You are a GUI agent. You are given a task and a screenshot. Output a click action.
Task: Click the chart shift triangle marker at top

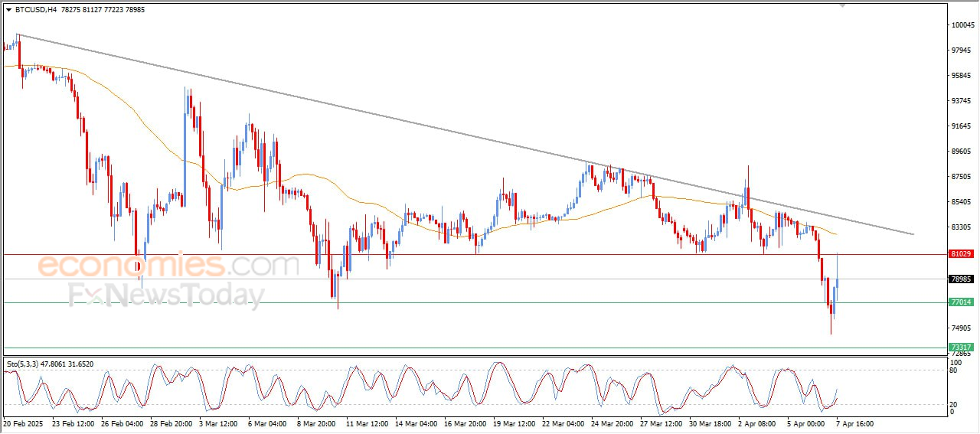click(844, 5)
